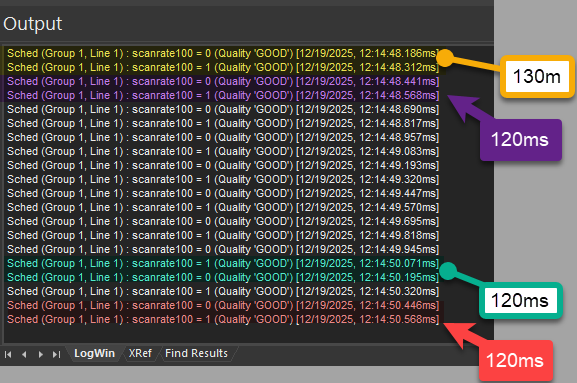This screenshot has width=577, height=383.
Task: Click the Output panel title
Action: pyautogui.click(x=32, y=24)
